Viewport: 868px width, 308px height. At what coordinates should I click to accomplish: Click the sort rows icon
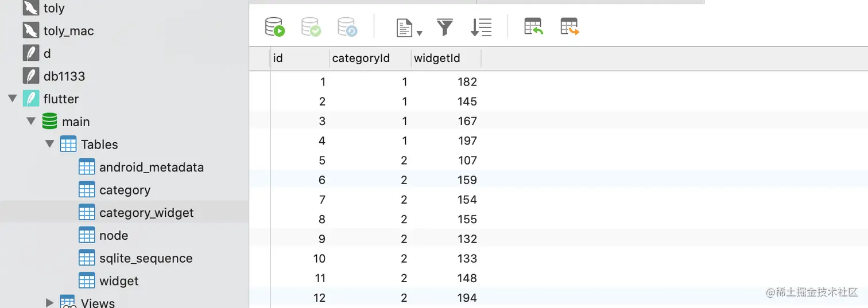[x=481, y=27]
